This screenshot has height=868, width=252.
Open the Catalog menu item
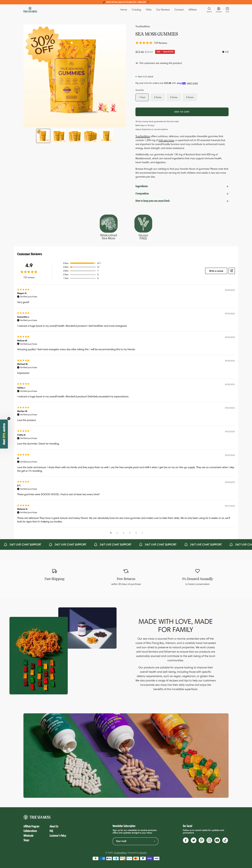(x=136, y=9)
